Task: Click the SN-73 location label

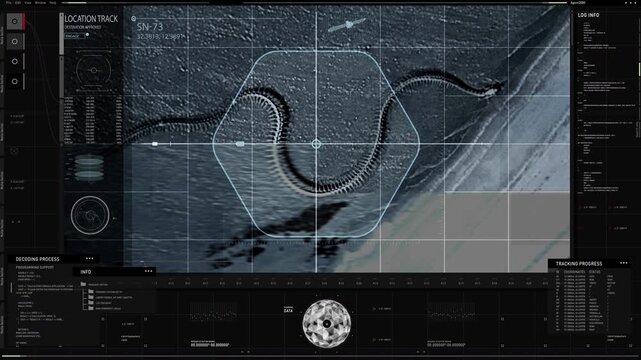Action: 150,27
